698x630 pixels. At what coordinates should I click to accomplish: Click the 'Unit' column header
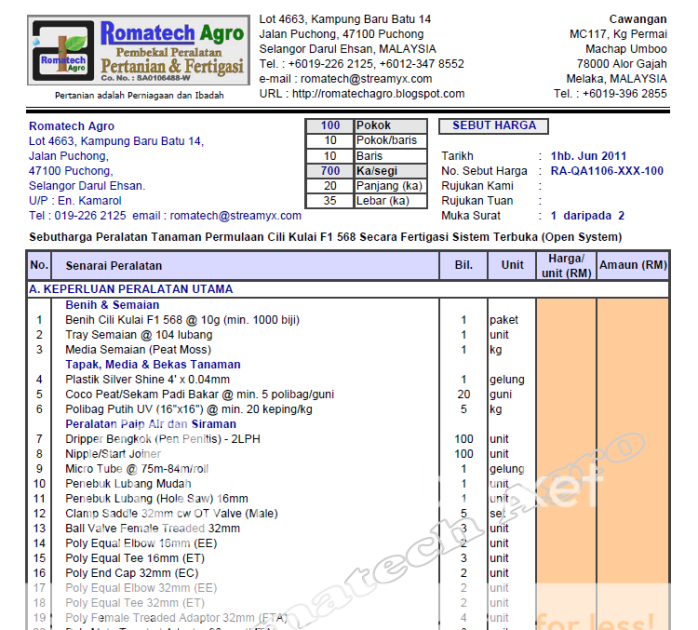tap(512, 265)
